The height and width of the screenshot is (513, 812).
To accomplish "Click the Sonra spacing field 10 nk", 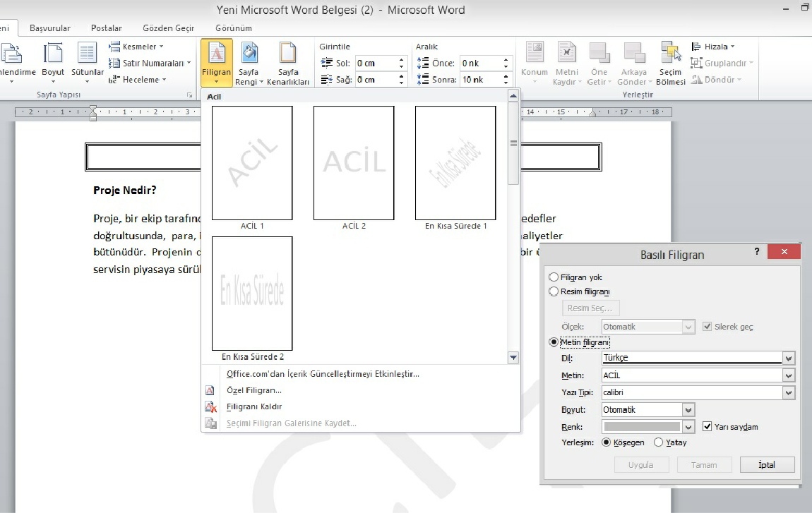I will tap(481, 80).
